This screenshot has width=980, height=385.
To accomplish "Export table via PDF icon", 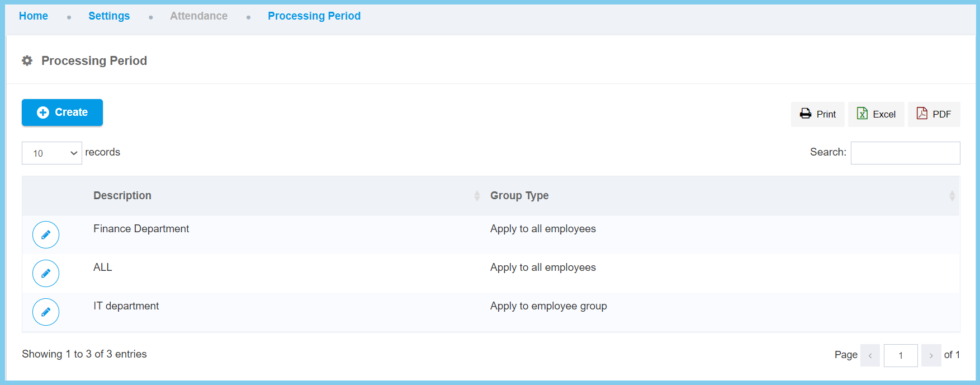I will pos(922,114).
